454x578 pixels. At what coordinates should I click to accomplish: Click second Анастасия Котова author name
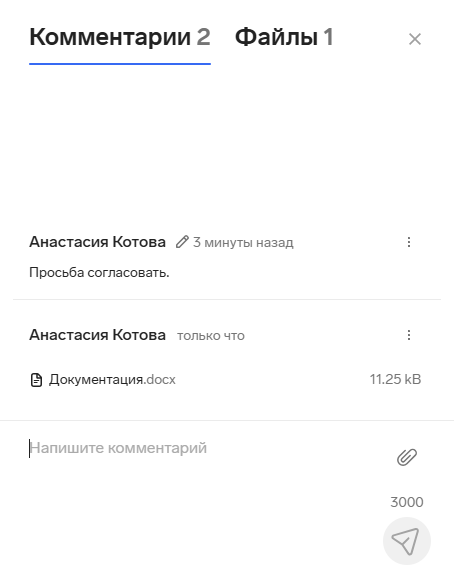point(97,335)
